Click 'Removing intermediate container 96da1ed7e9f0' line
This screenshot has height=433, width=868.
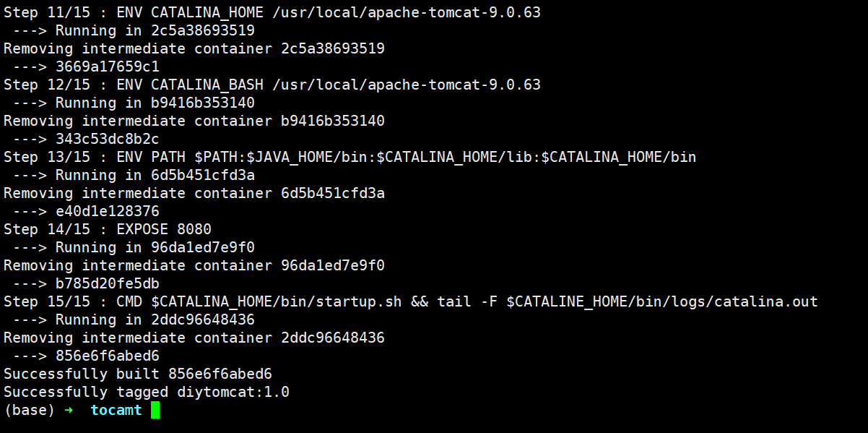[194, 265]
